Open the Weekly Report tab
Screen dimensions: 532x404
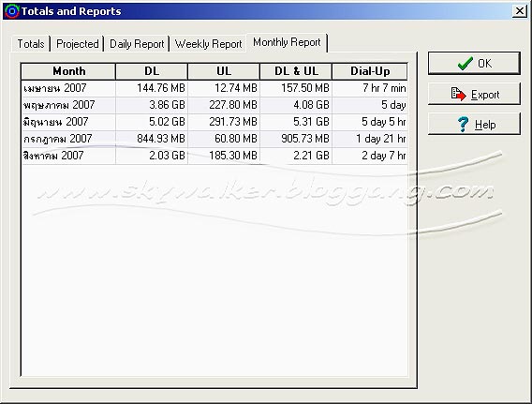[208, 44]
